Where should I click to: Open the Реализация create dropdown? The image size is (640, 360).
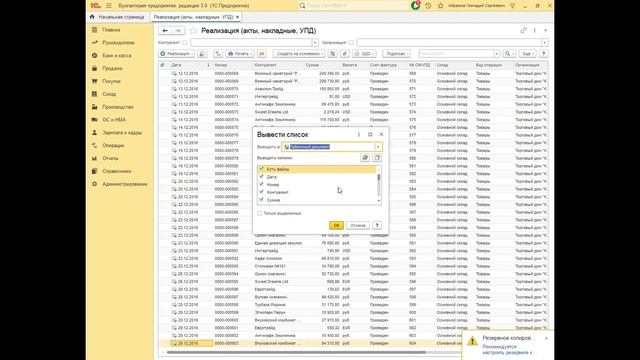coord(176,53)
